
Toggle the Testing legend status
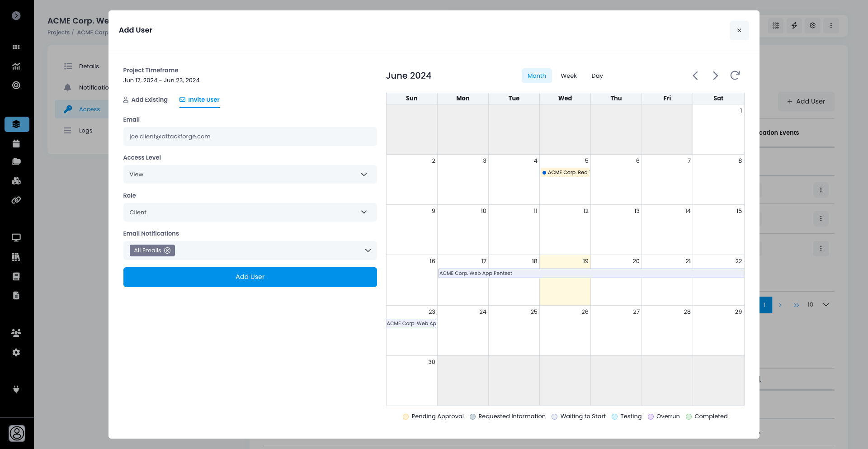[x=627, y=416]
